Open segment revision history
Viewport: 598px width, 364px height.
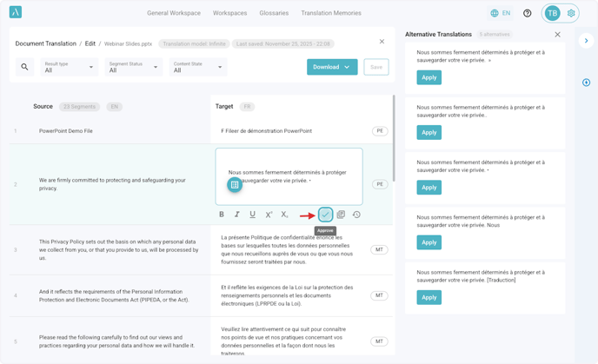click(356, 215)
